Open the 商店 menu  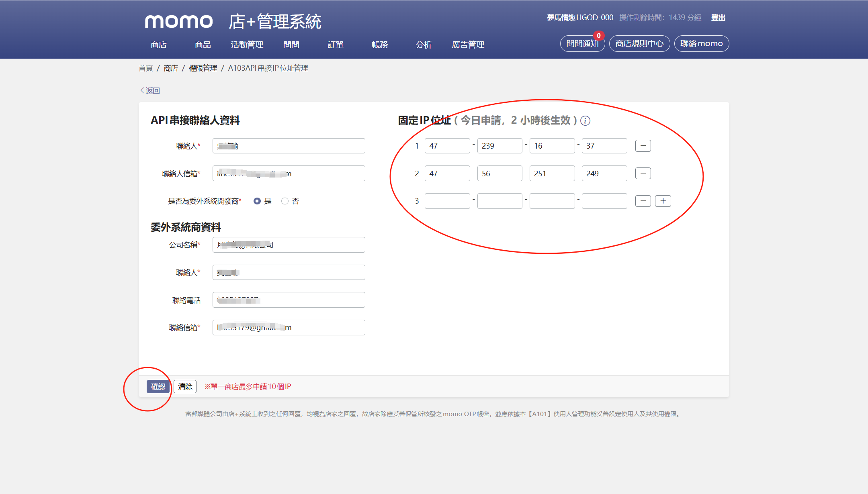pos(159,45)
